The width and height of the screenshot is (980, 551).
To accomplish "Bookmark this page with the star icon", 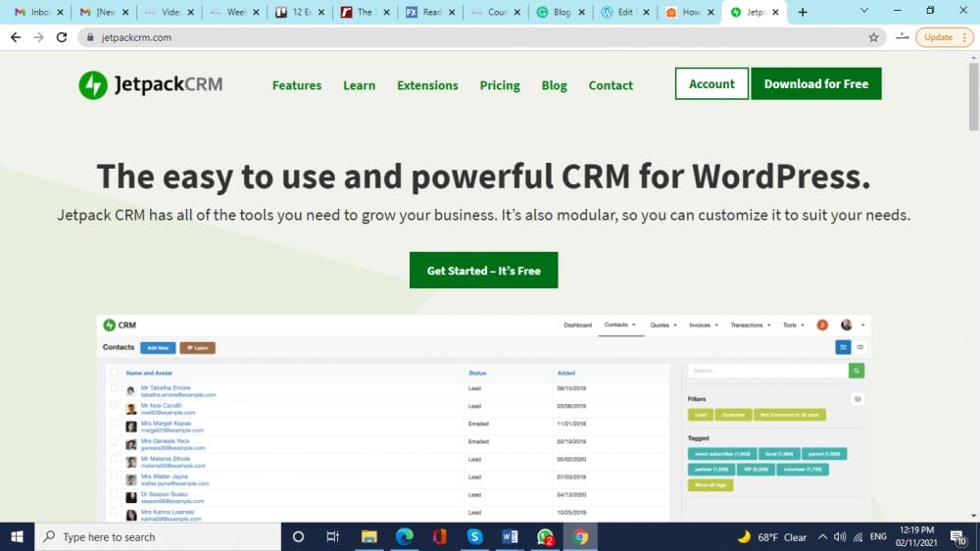I will (873, 37).
